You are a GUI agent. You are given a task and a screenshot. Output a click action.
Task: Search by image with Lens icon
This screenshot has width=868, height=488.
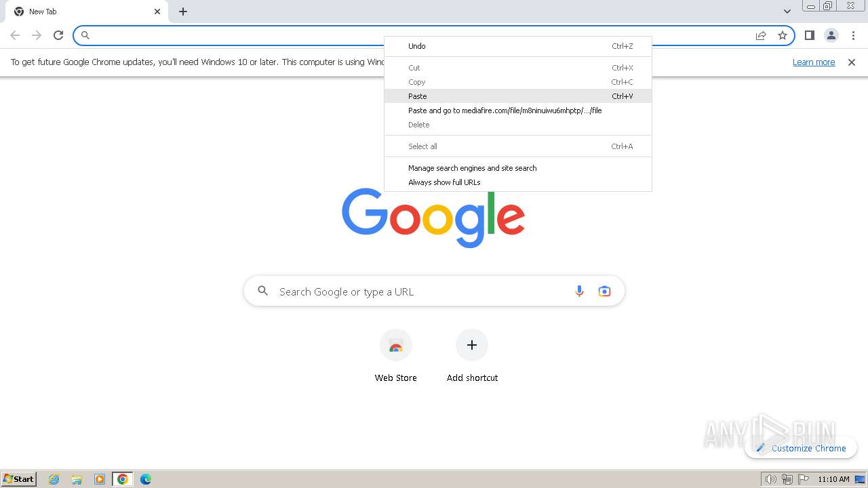604,291
